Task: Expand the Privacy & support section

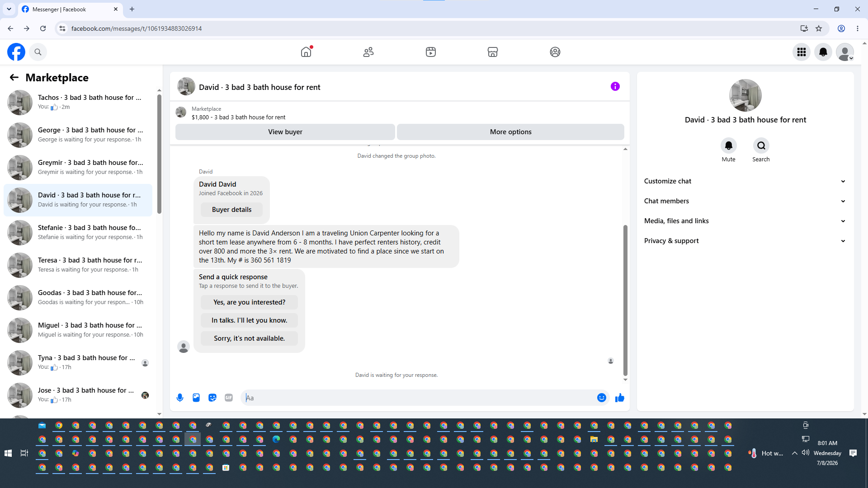Action: (745, 241)
